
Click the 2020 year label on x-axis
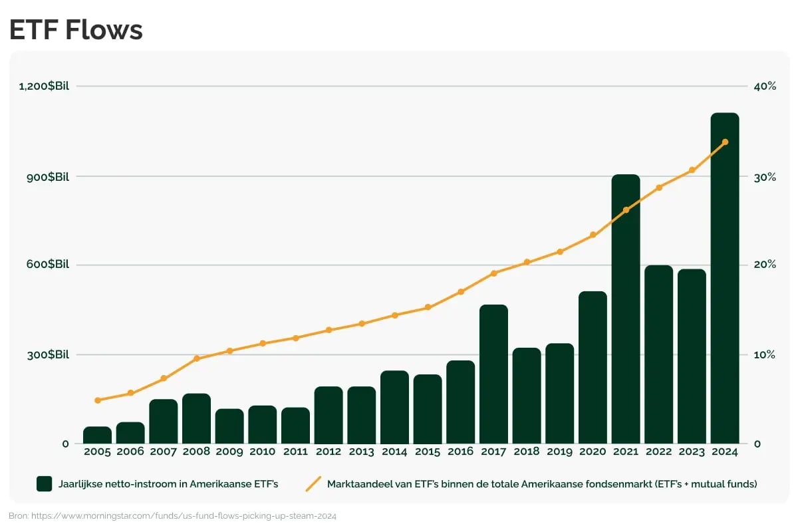tap(593, 452)
